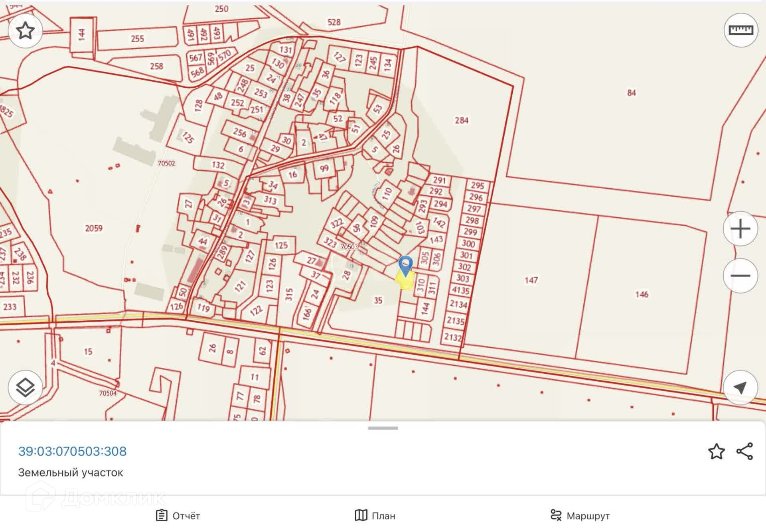Open the ruler measurement tool
766x532 pixels.
(x=740, y=30)
